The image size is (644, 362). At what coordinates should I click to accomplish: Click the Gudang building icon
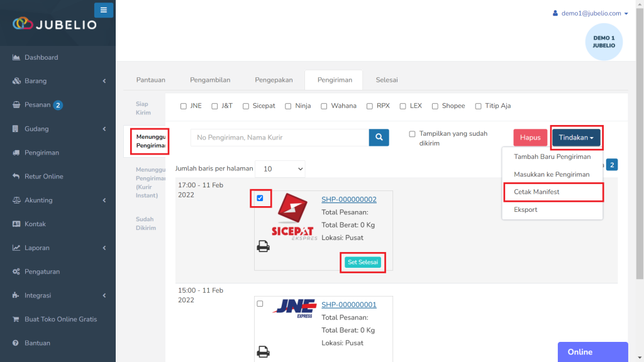[15, 129]
